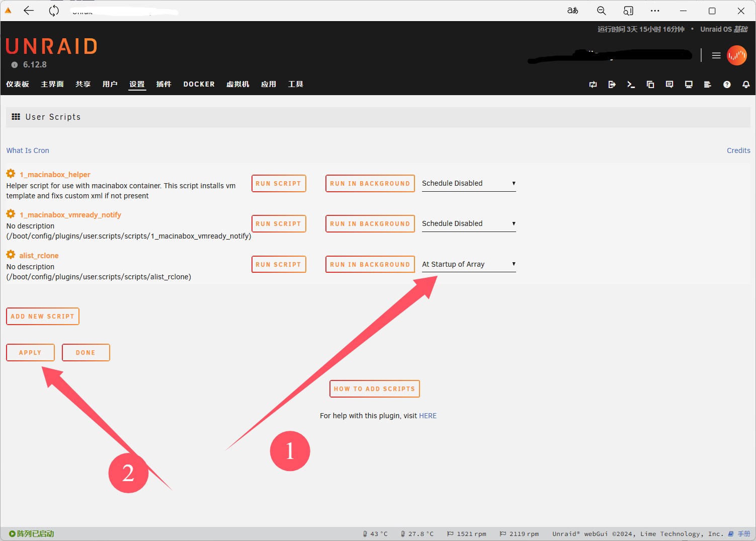Viewport: 756px width, 541px height.
Task: Go to the DOCKER menu tab
Action: pyautogui.click(x=199, y=84)
